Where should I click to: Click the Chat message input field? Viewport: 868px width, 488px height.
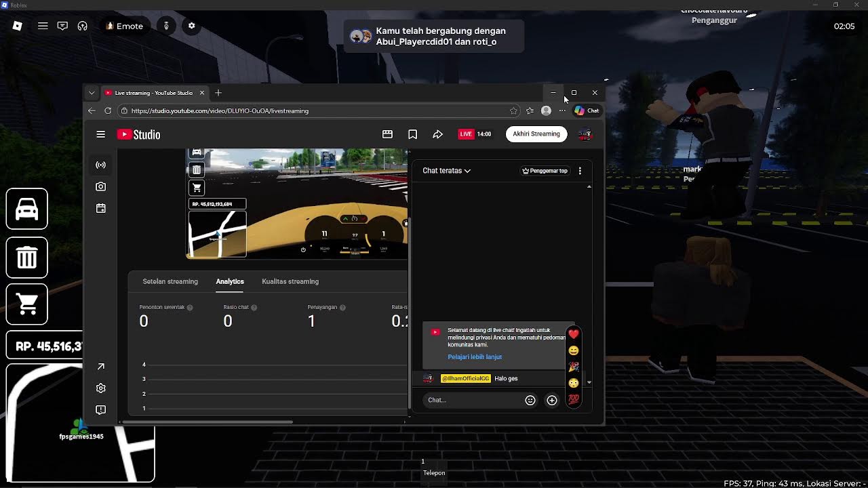[473, 400]
